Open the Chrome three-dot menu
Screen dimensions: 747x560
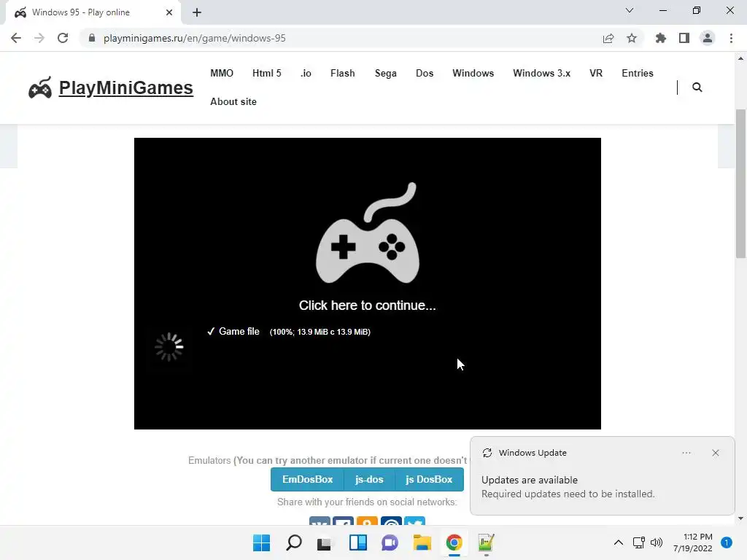pos(731,38)
